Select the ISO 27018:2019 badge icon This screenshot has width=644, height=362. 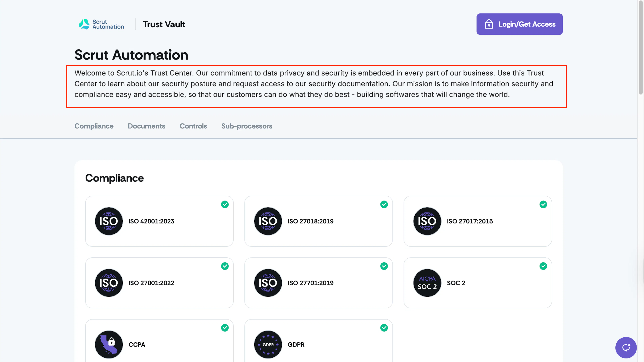[x=268, y=221]
